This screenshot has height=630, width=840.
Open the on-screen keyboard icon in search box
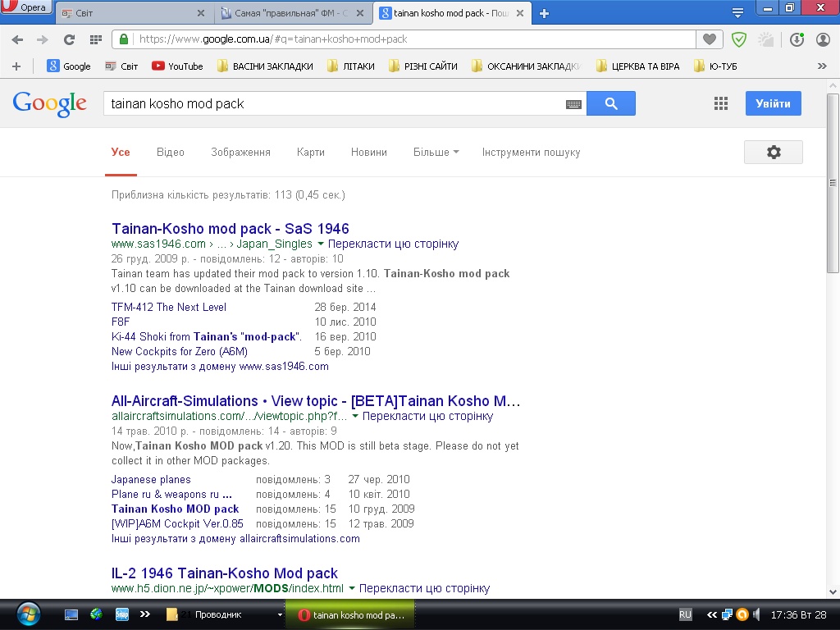pos(573,104)
